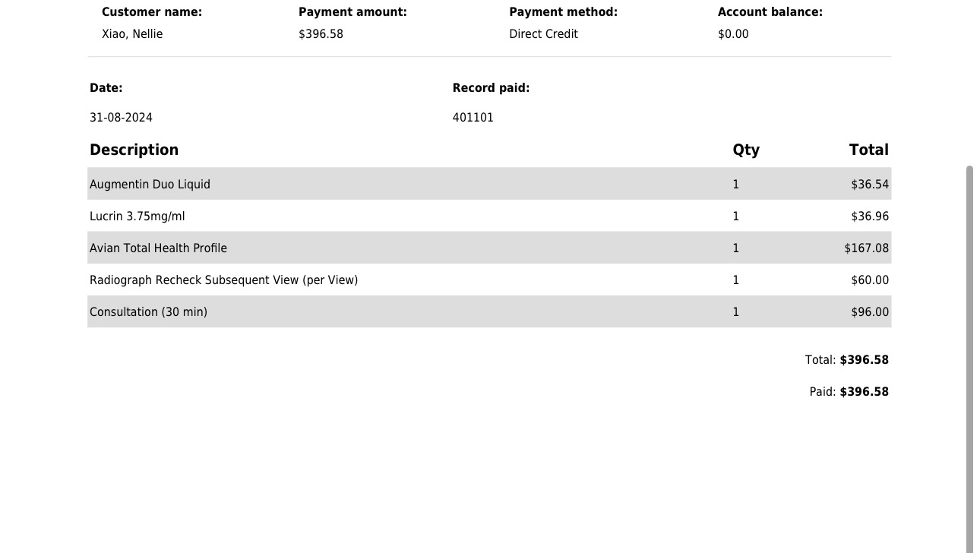Click the vertical scrollbar thumb
The height and width of the screenshot is (553, 980).
969,359
